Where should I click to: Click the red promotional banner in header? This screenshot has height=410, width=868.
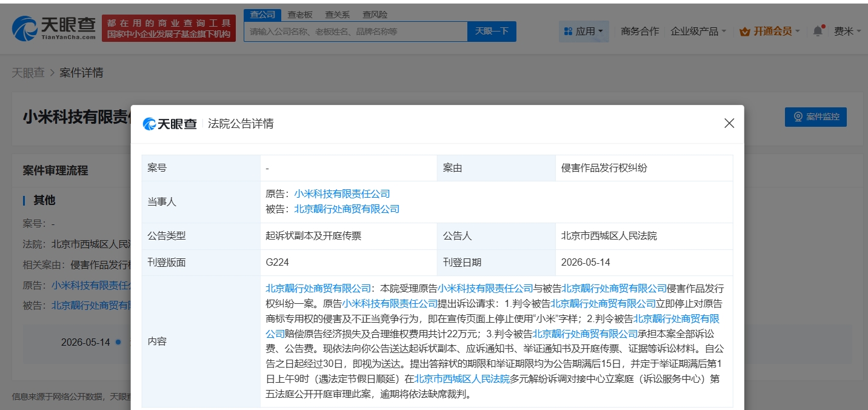(169, 29)
